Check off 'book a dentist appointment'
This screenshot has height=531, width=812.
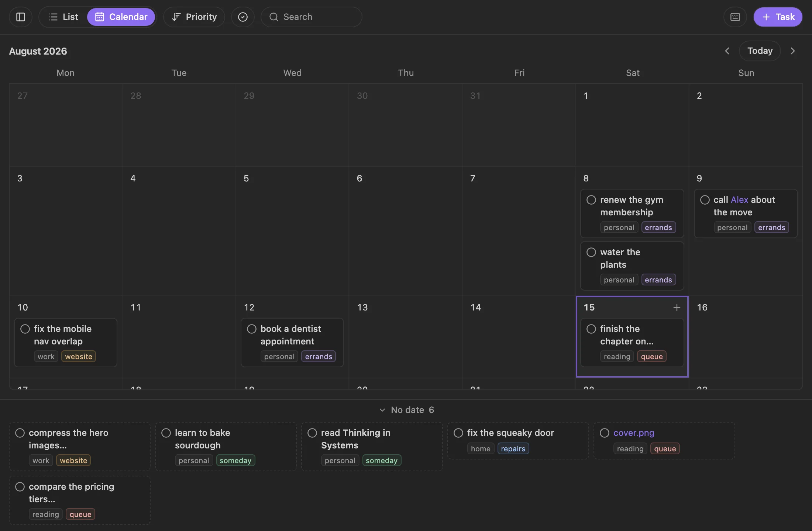click(252, 329)
